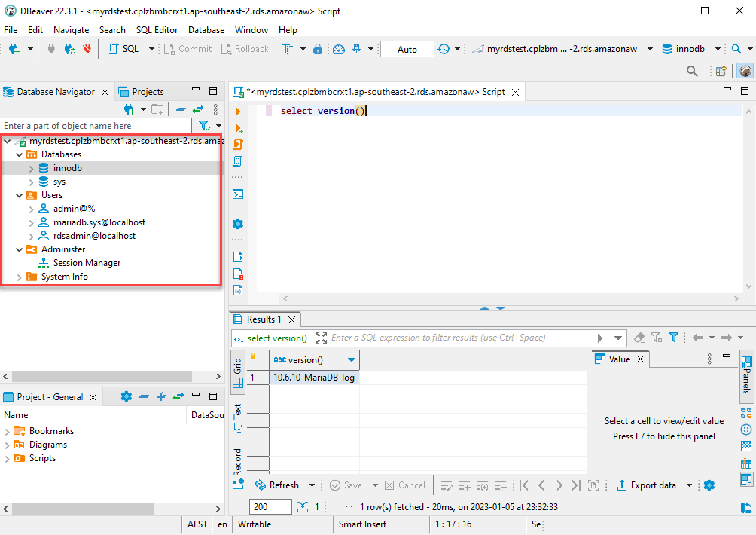Click the object name filter field
The width and height of the screenshot is (756, 535).
click(x=96, y=125)
